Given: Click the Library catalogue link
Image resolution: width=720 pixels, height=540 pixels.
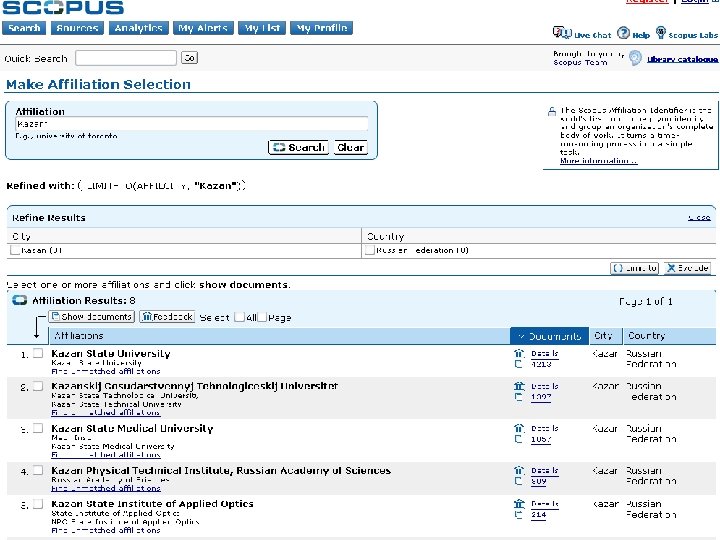Looking at the screenshot, I should [682, 59].
